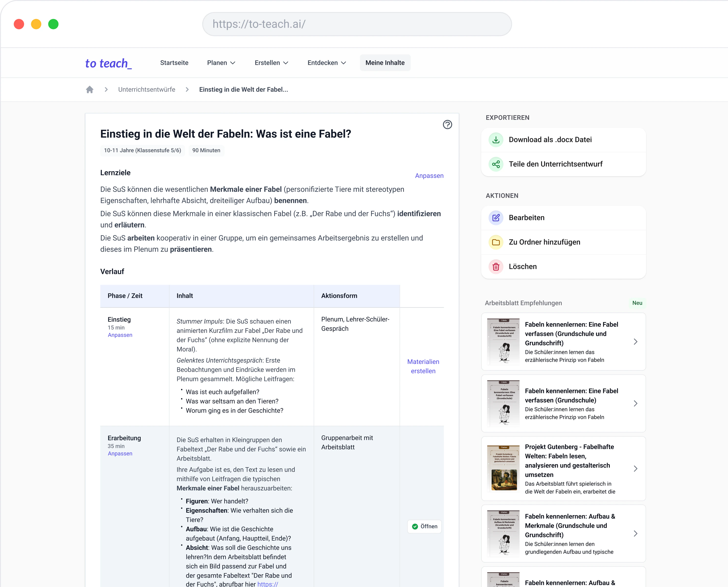
Task: Click the browser URL address bar
Action: [x=357, y=24]
